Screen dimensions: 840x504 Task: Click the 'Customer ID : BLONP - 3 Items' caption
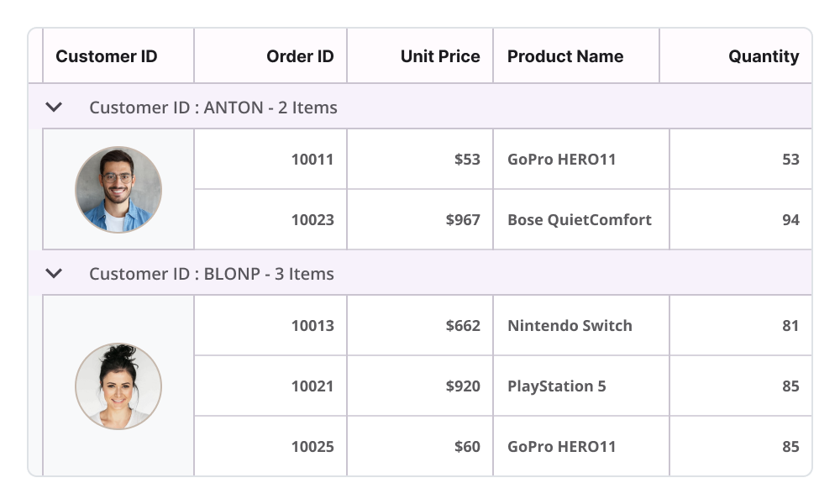point(212,274)
